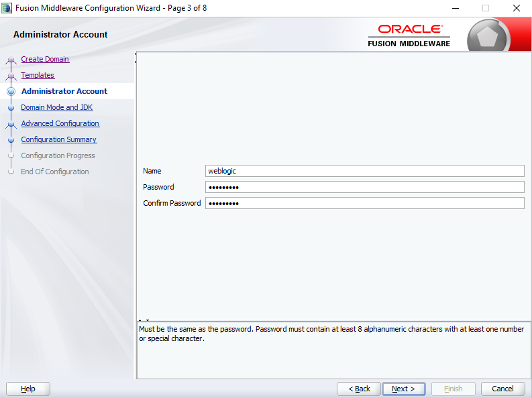This screenshot has width=532, height=398.
Task: Click the Administrator Account step marker icon
Action: [11, 91]
